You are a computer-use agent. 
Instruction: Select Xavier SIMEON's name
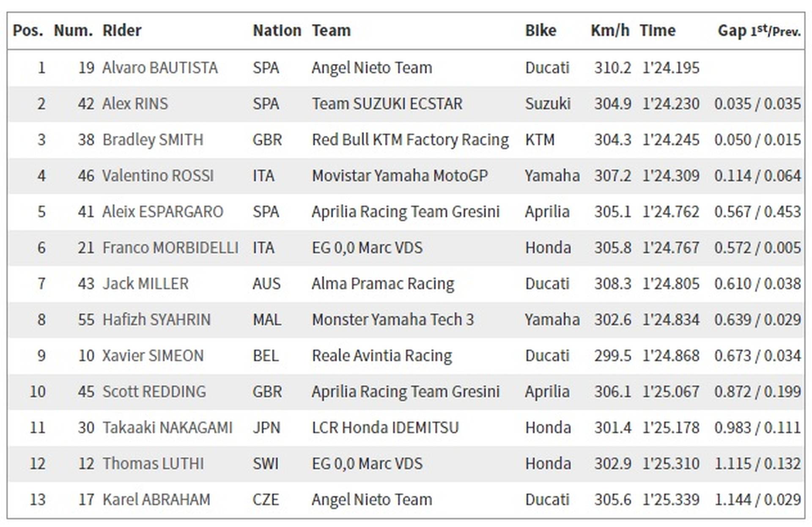click(153, 356)
